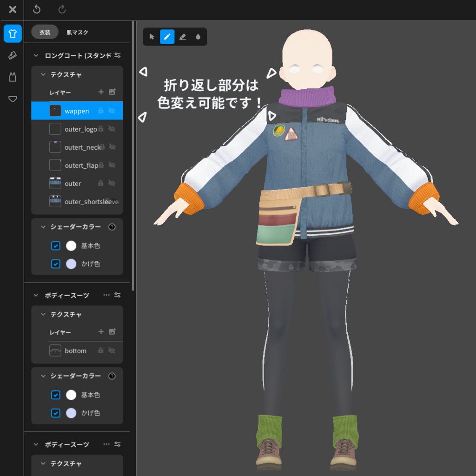Pick the droplet color picker tool
Viewport: 476px width, 476px height.
click(198, 37)
